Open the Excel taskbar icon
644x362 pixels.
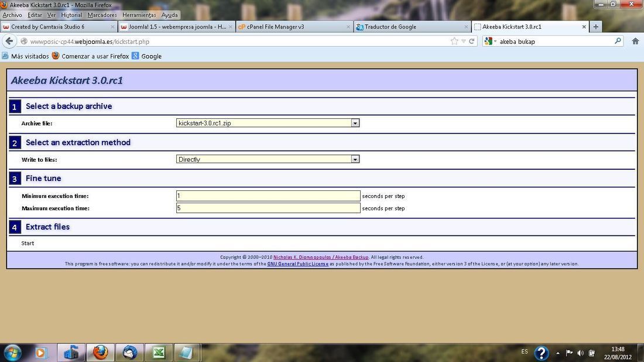coord(159,353)
